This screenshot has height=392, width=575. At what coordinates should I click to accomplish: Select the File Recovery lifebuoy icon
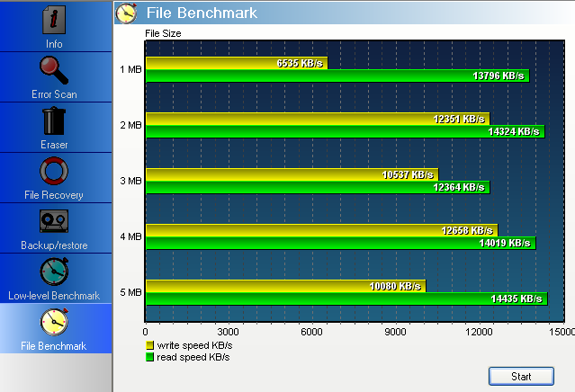click(54, 171)
